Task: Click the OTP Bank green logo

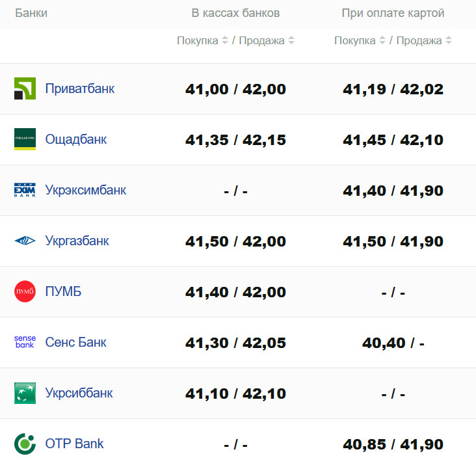Action: pos(25,444)
